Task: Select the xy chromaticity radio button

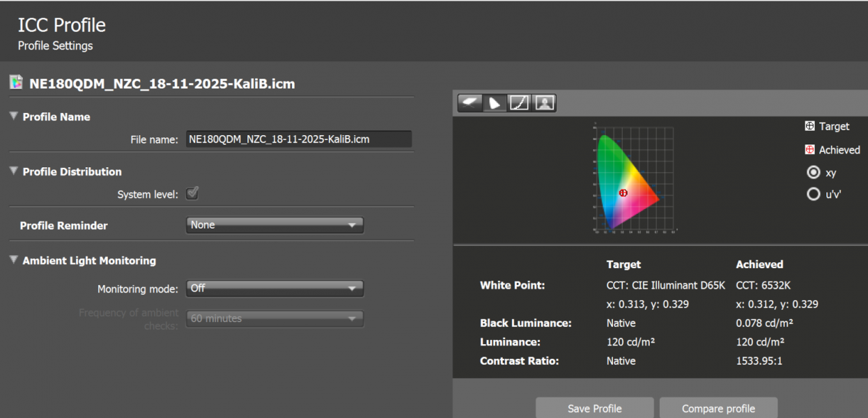Action: pyautogui.click(x=813, y=172)
